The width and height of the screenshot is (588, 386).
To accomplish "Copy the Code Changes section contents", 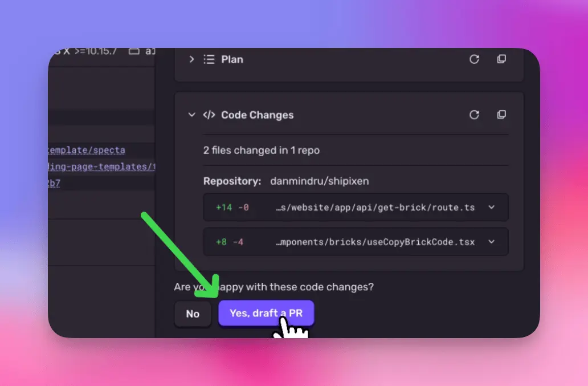I will click(x=501, y=115).
